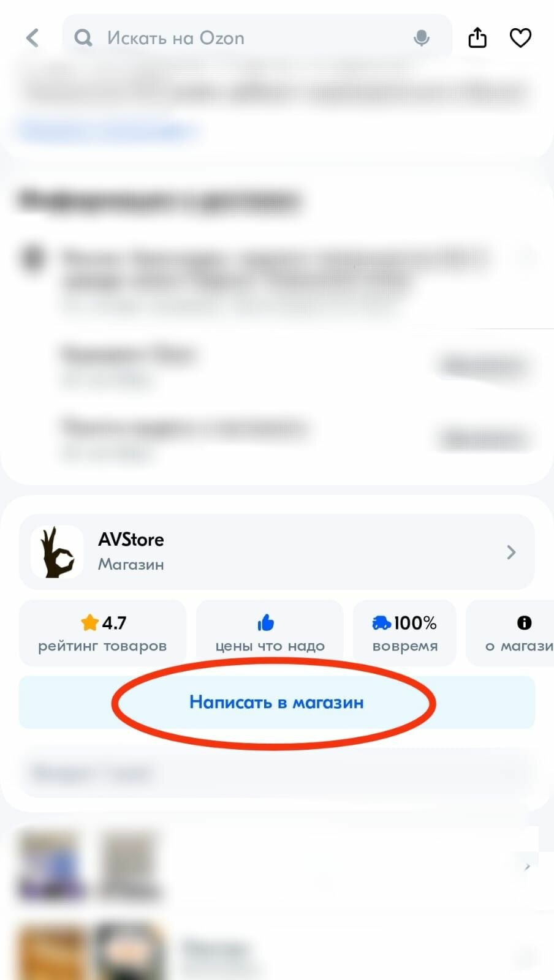
Task: Click the AVStore hand logo
Action: (57, 552)
